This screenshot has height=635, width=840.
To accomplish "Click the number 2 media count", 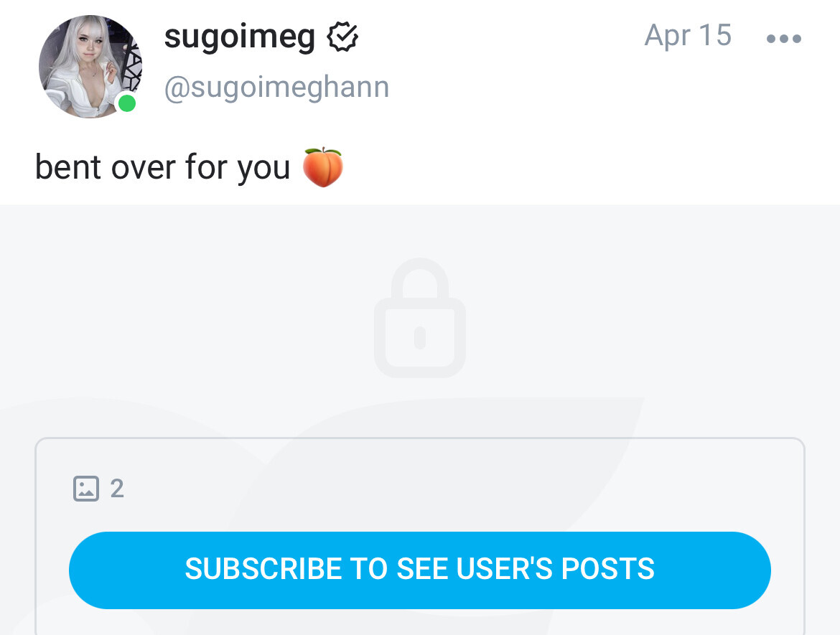I will point(117,489).
